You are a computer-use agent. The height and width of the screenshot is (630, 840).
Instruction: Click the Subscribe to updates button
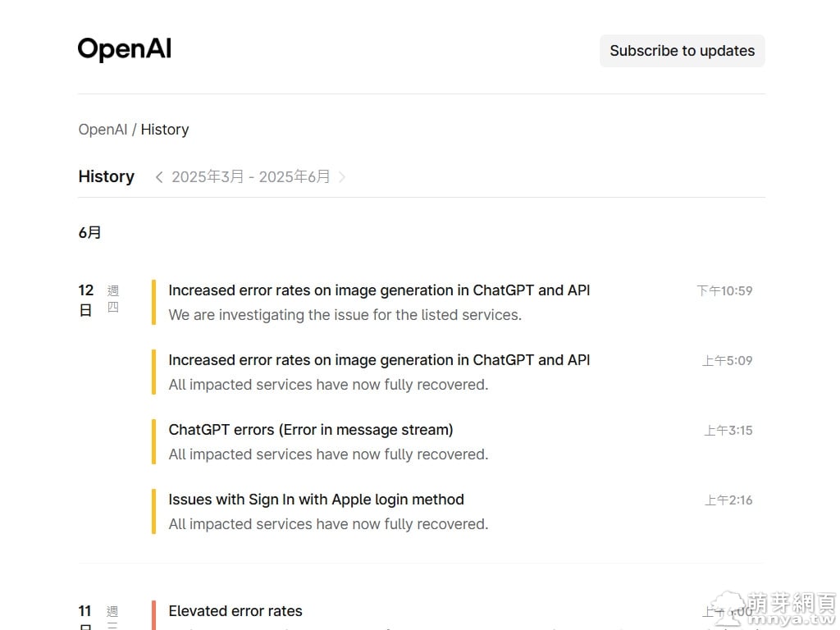[x=682, y=51]
